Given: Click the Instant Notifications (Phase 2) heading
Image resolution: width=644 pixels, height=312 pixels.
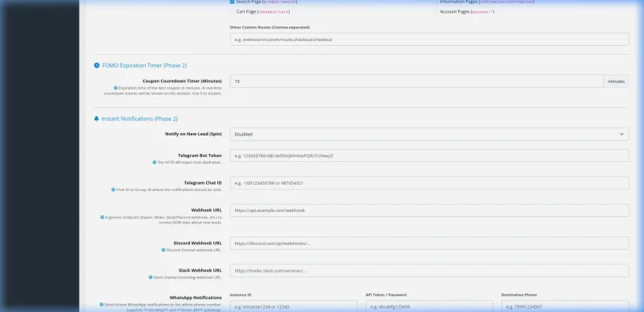Looking at the screenshot, I should point(139,119).
